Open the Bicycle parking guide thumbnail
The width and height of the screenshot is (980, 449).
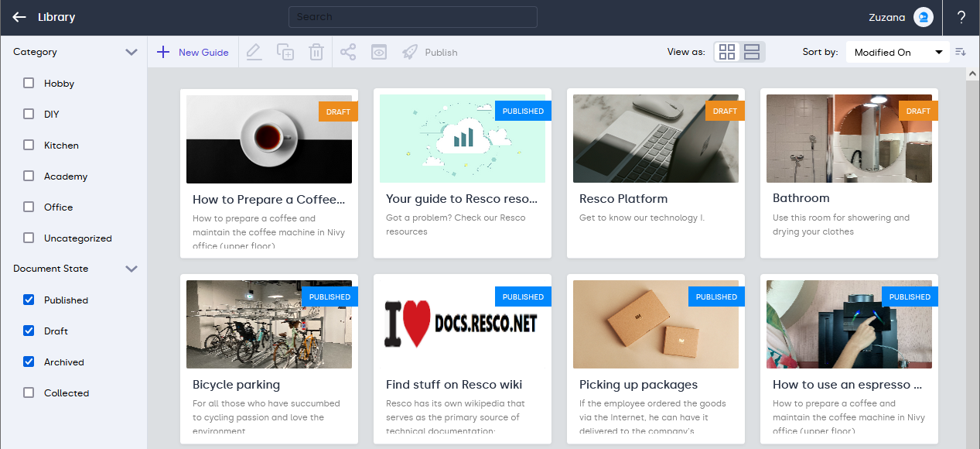pyautogui.click(x=268, y=324)
